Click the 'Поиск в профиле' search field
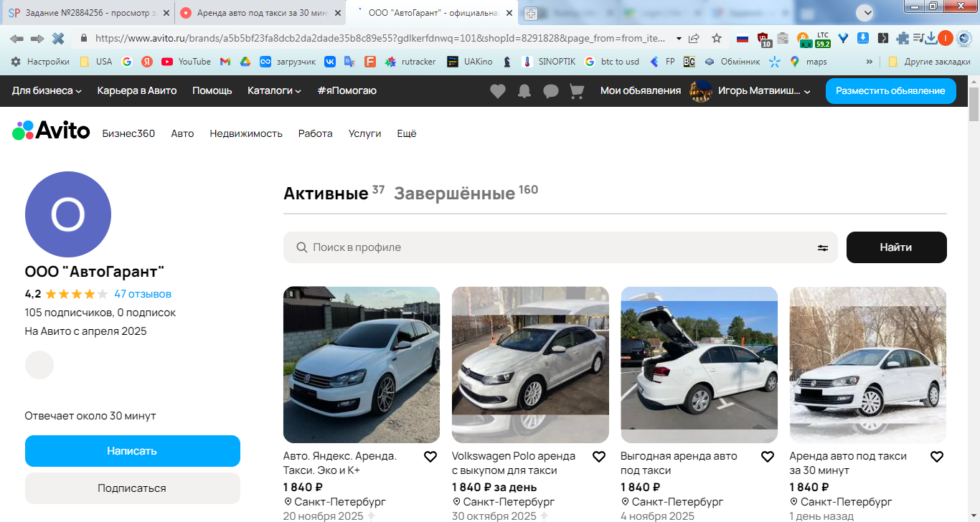The height and width of the screenshot is (522, 980). 560,247
